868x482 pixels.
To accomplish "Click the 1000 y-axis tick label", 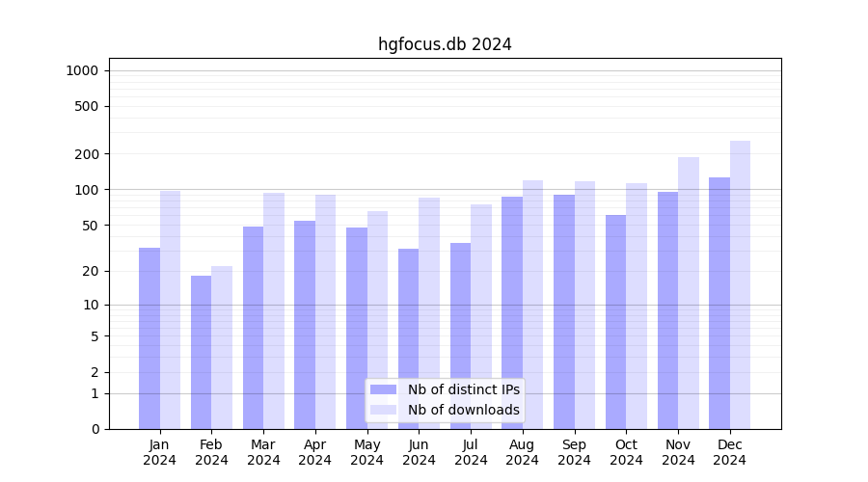I will (x=82, y=70).
